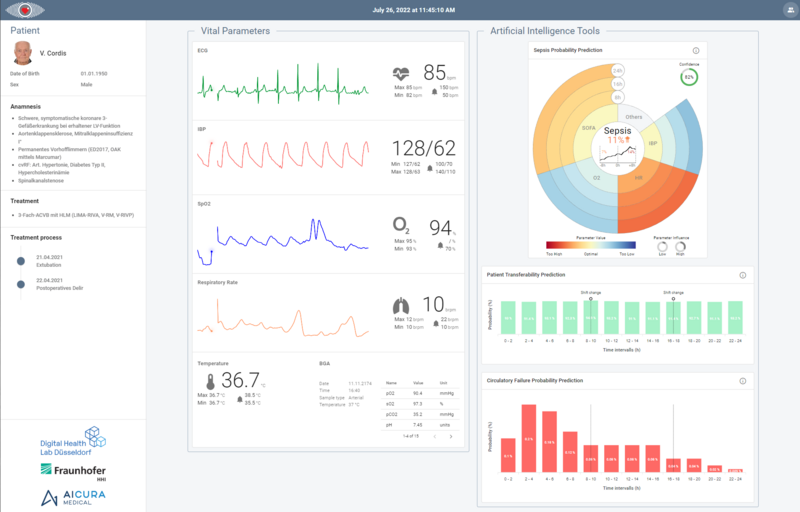Click the ECG heart rate icon
The width and height of the screenshot is (800, 512).
(401, 73)
